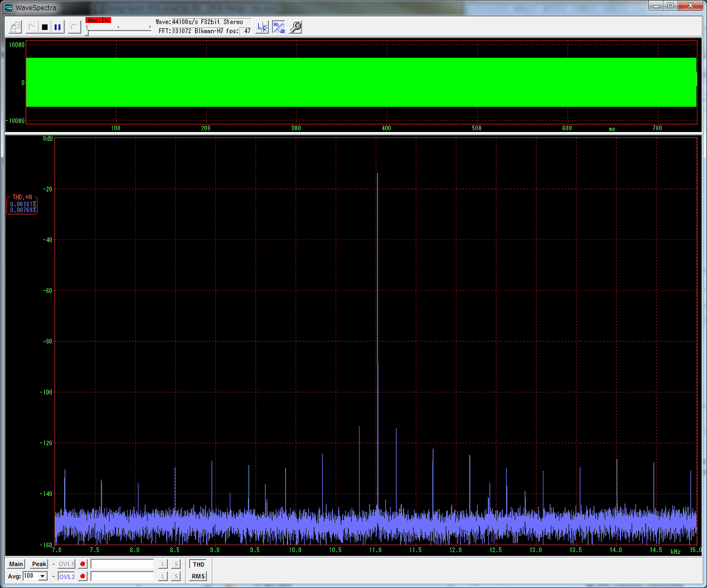
Task: Click the red Rec.In. indicator label
Action: click(x=98, y=20)
